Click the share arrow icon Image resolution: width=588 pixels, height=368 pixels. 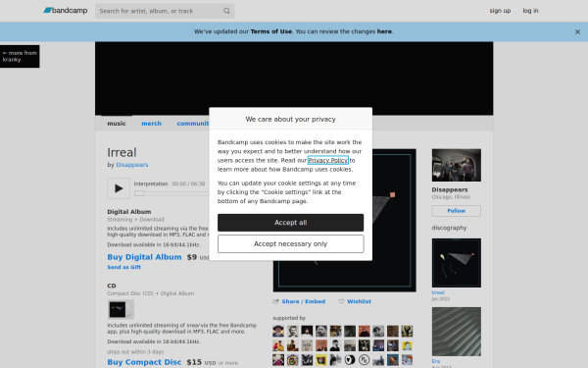pos(276,301)
